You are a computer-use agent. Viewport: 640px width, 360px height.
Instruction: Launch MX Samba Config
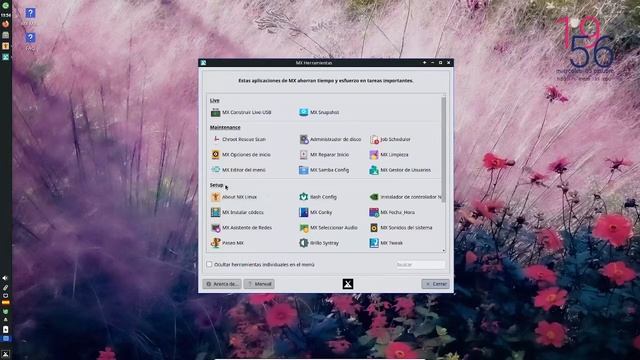[x=324, y=170]
